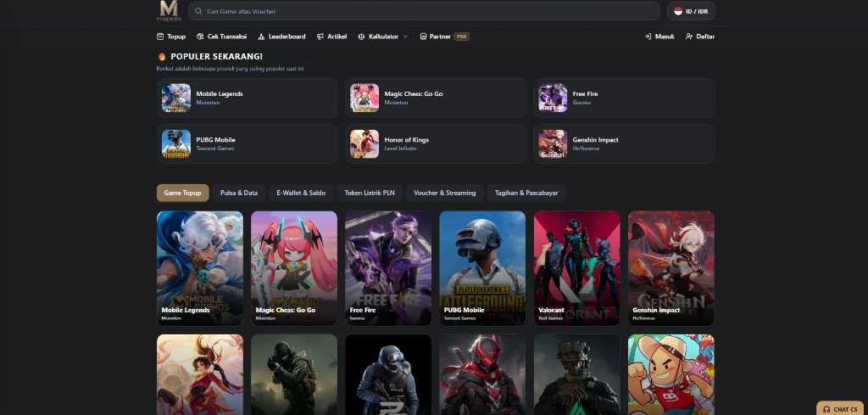Click Genshin Impact small icon in popular list

pos(553,144)
